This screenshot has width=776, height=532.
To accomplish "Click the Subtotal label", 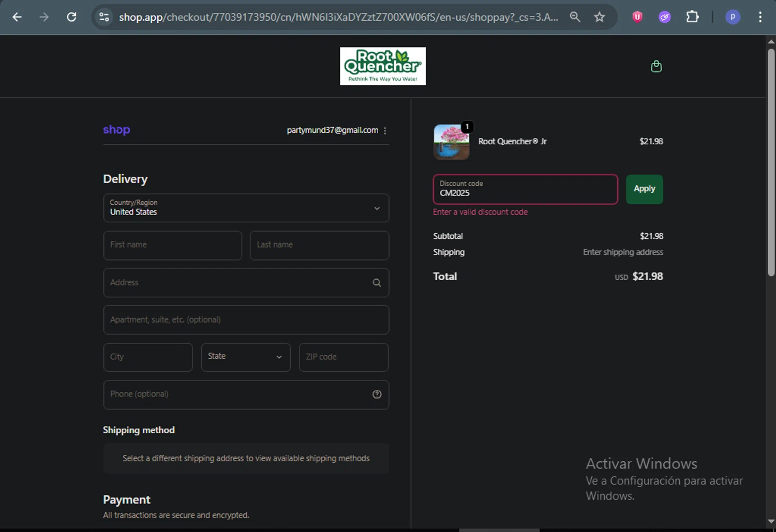I will tap(448, 236).
